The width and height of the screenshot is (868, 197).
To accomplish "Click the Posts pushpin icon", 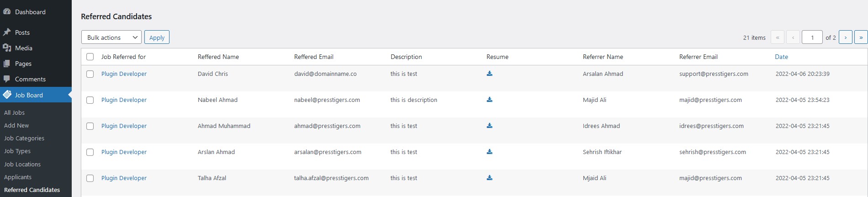I will tap(7, 32).
